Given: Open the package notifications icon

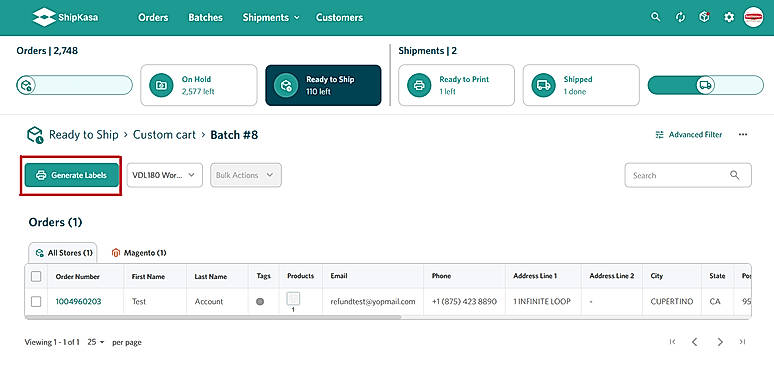Looking at the screenshot, I should [704, 17].
